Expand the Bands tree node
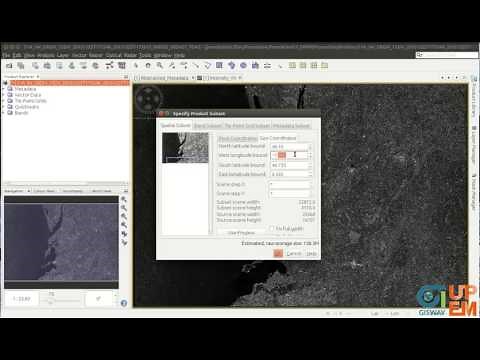480x360 pixels. (x=4, y=113)
